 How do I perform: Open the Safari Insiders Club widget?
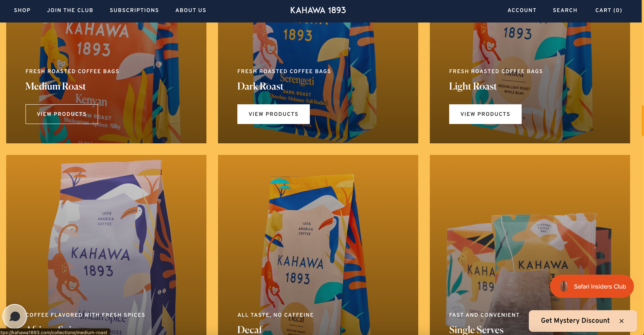tap(592, 286)
